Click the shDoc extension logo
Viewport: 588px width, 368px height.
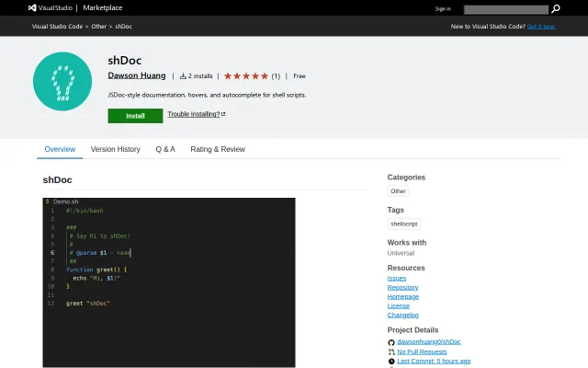coord(62,81)
